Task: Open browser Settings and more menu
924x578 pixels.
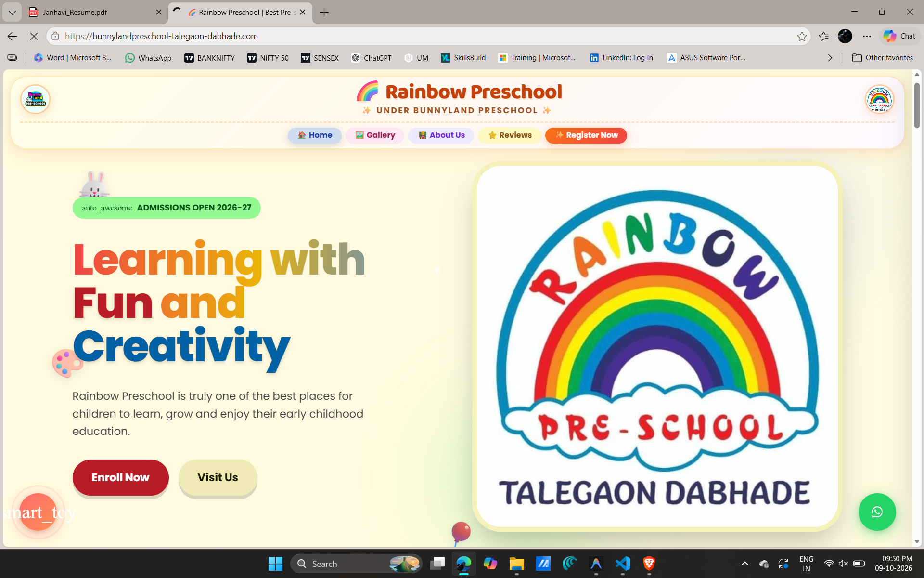Action: pyautogui.click(x=867, y=36)
